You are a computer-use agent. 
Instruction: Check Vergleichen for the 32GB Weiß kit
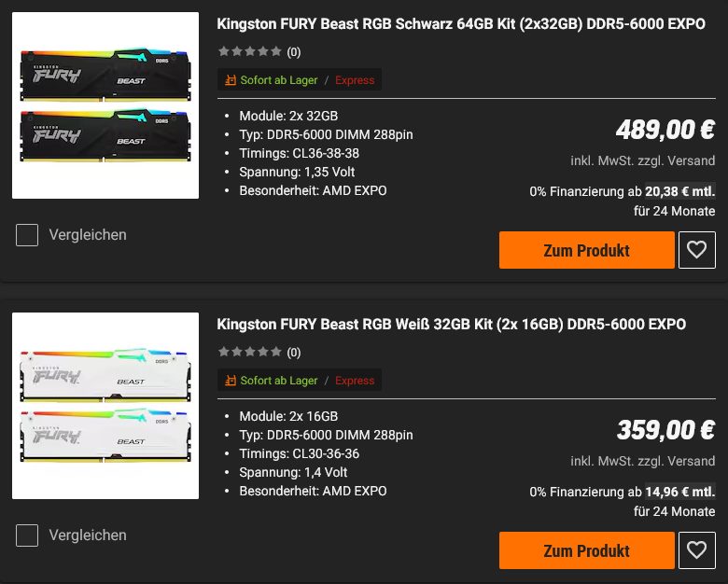(27, 535)
